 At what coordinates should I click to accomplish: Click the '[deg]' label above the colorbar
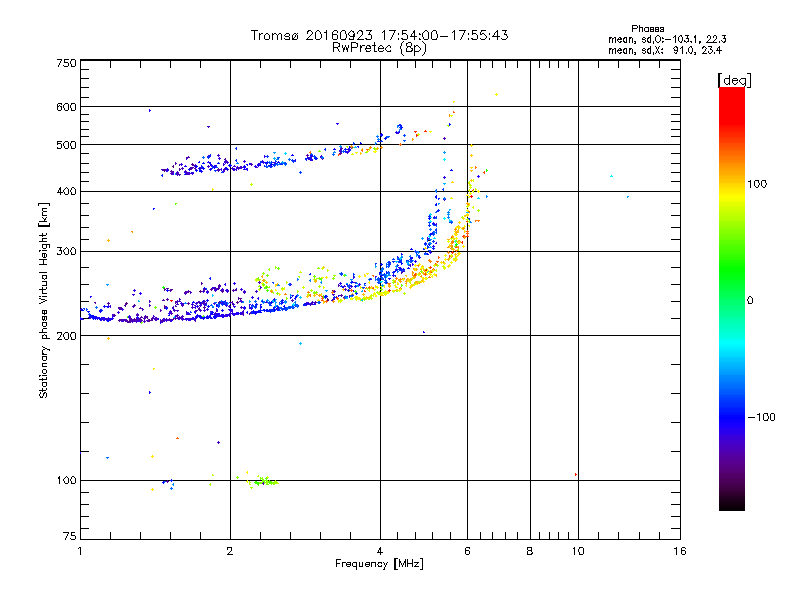click(734, 80)
